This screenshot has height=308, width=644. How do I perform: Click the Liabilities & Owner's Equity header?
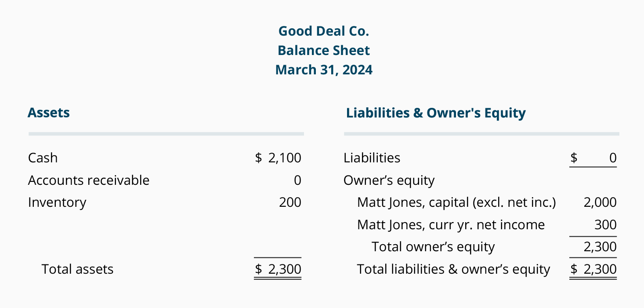pos(436,113)
